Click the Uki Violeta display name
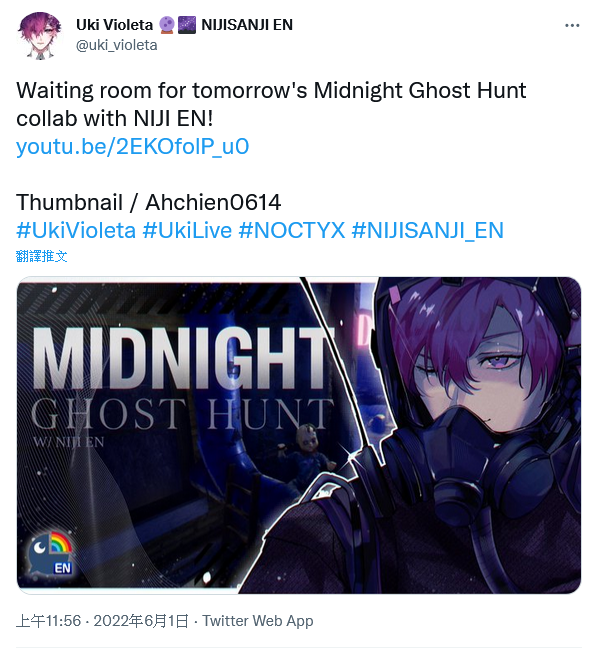 (114, 25)
